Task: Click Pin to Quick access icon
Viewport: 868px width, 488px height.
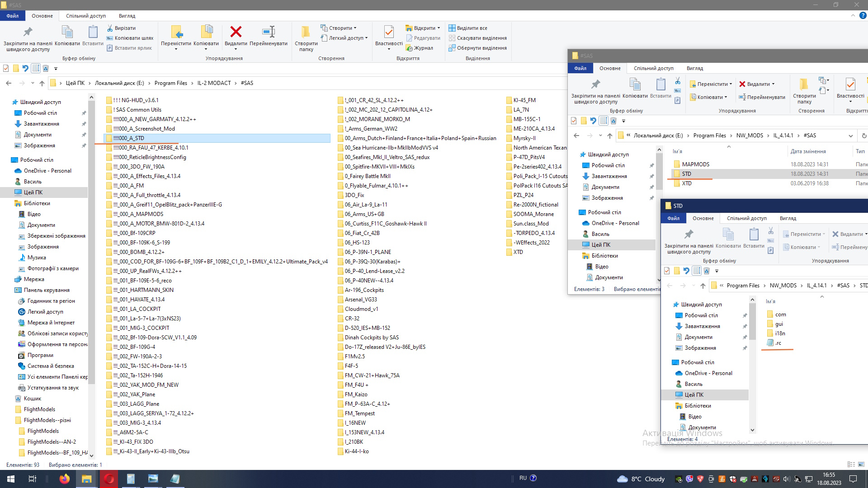Action: [x=28, y=32]
